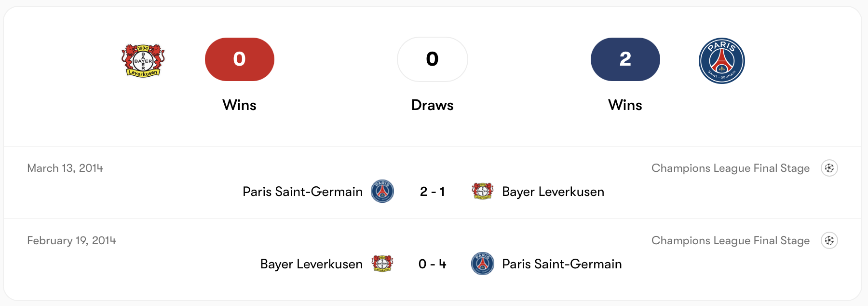
Task: Click the Champions League icon for February 19 match
Action: click(x=829, y=240)
